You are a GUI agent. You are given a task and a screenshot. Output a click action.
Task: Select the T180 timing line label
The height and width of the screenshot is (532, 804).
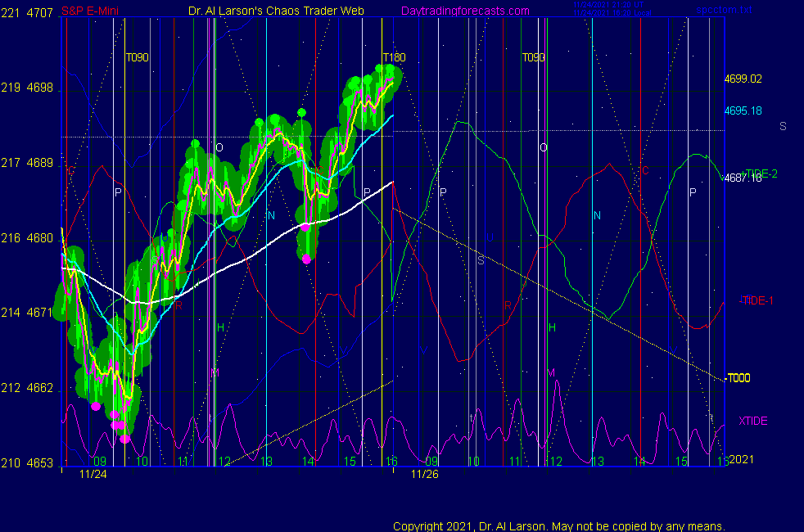click(x=395, y=57)
